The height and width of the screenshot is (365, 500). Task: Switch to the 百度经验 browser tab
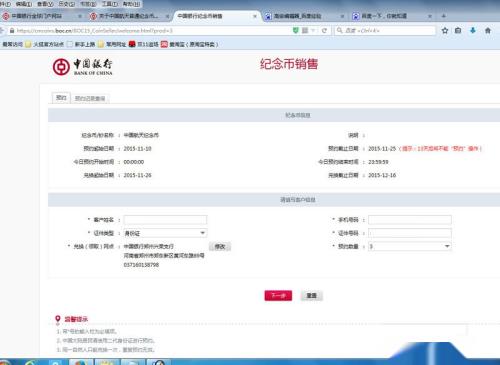click(x=304, y=16)
